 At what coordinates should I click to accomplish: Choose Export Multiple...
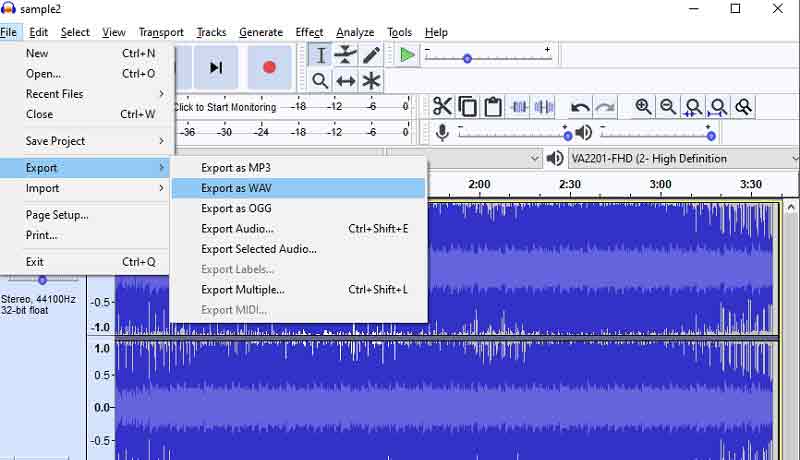point(298,290)
